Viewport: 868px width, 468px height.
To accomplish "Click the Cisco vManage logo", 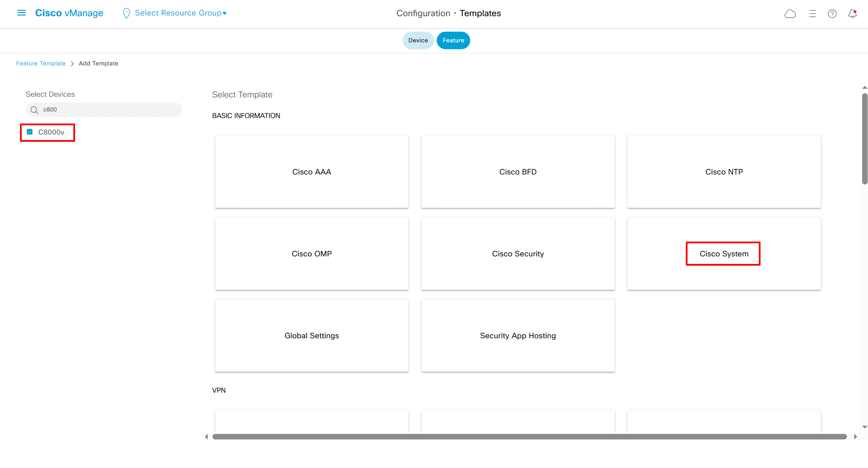I will [x=69, y=13].
